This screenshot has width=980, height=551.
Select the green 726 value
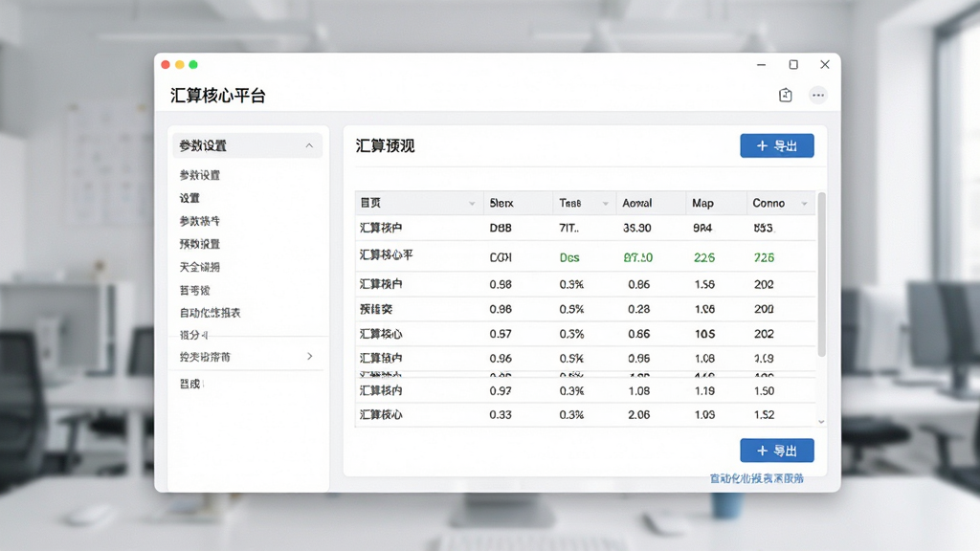(x=764, y=257)
